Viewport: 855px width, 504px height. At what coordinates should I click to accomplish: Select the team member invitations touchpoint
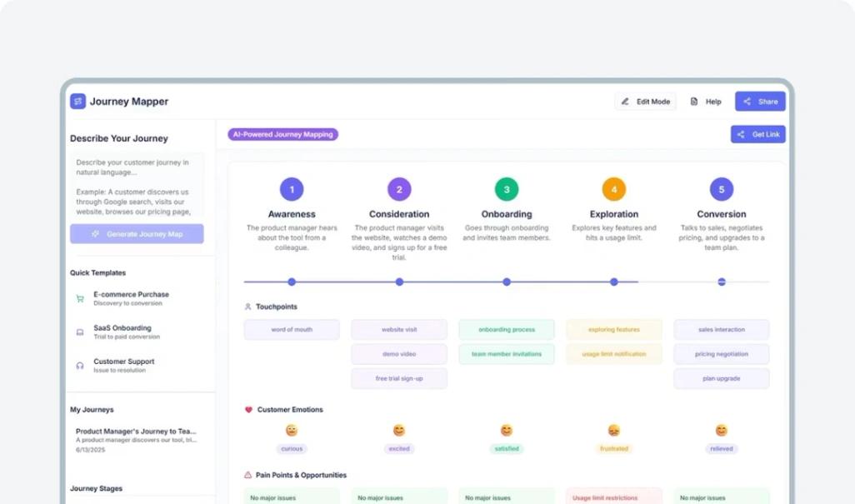[x=507, y=354]
